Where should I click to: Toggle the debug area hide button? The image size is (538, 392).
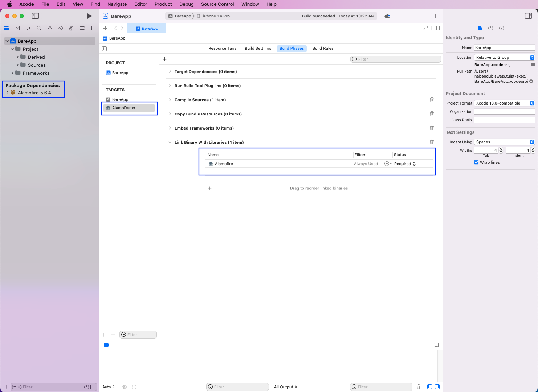(x=436, y=345)
